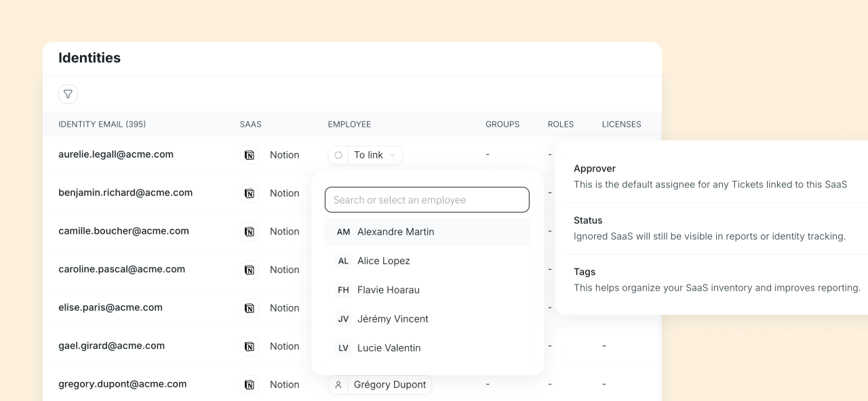Screen dimensions: 868x401
Task: Click the Tags setting row
Action: pyautogui.click(x=710, y=280)
